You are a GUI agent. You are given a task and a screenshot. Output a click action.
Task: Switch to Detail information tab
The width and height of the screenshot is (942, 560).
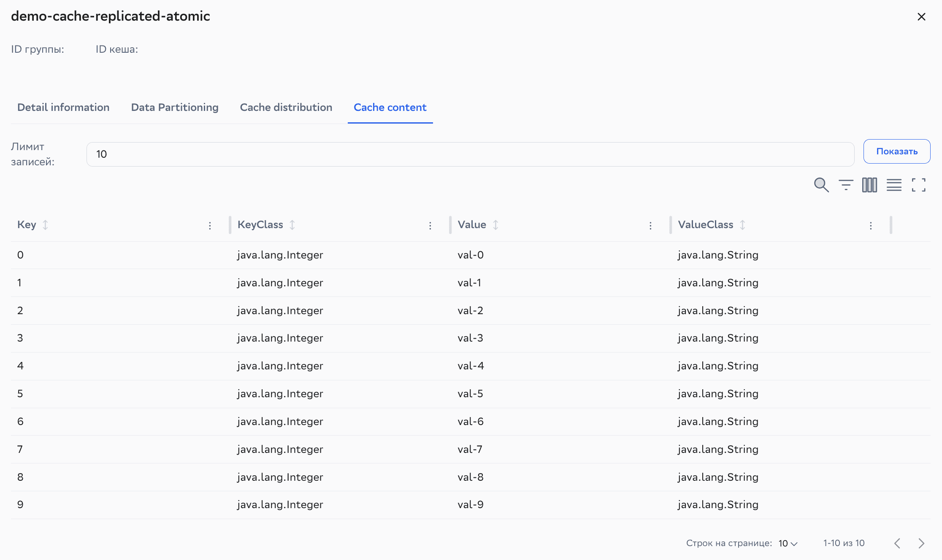[x=63, y=108]
